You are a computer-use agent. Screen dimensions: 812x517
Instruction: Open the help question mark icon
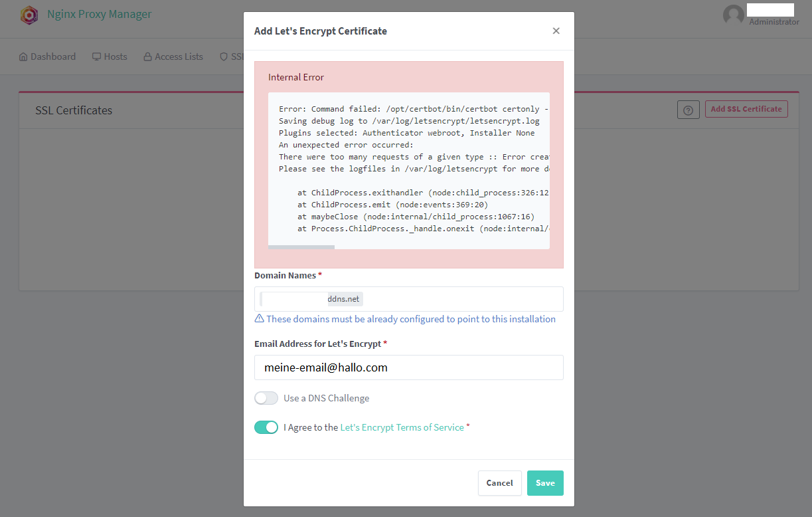[688, 110]
